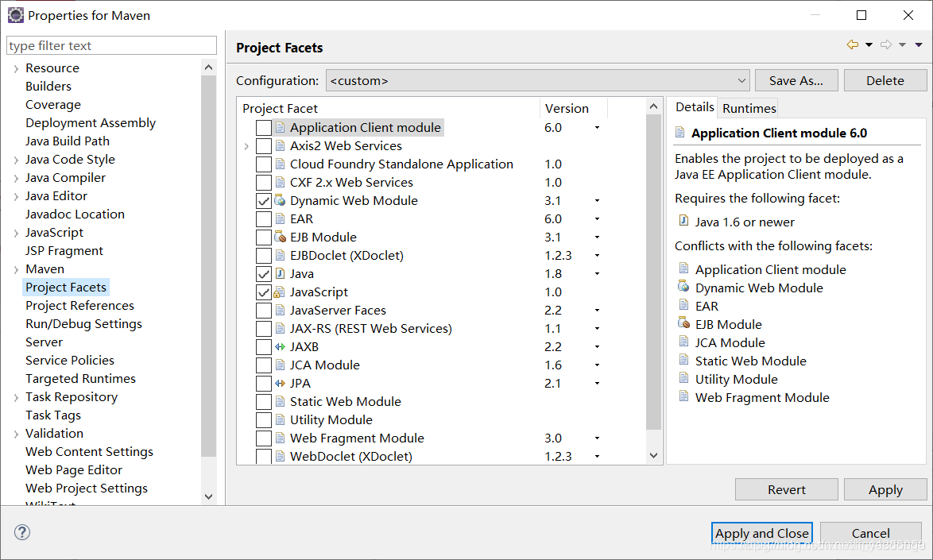The width and height of the screenshot is (933, 560).
Task: Click the Cloud Foundry Standalone Application icon
Action: [x=280, y=164]
